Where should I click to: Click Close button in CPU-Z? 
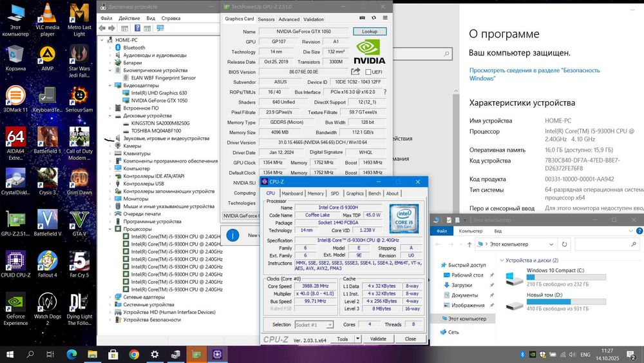[410, 338]
